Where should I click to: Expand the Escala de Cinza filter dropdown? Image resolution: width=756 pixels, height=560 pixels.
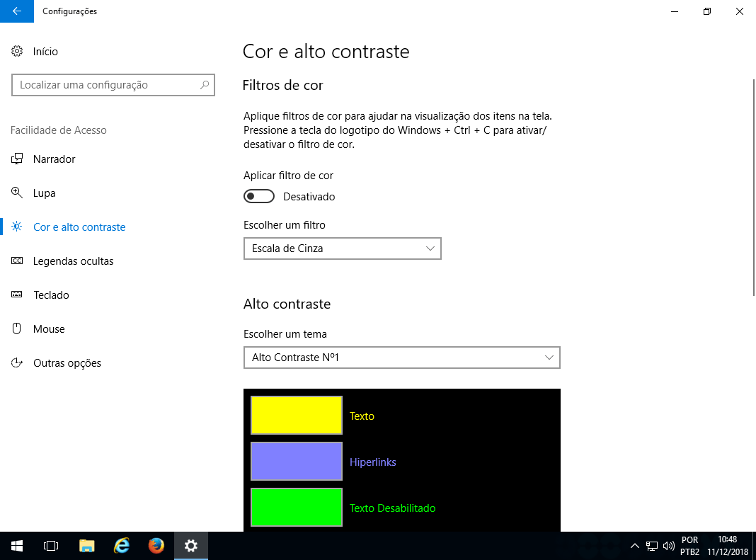343,248
